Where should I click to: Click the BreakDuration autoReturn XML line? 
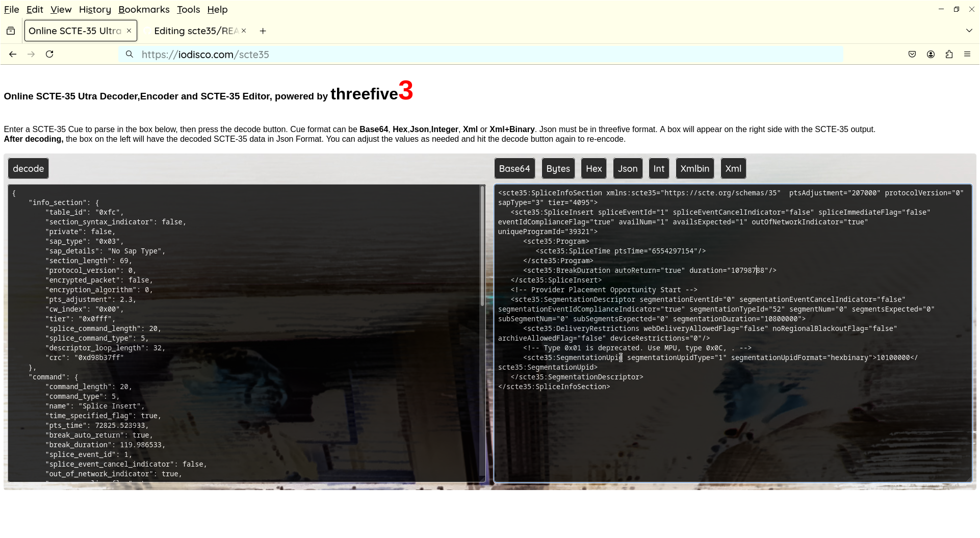[x=650, y=271]
